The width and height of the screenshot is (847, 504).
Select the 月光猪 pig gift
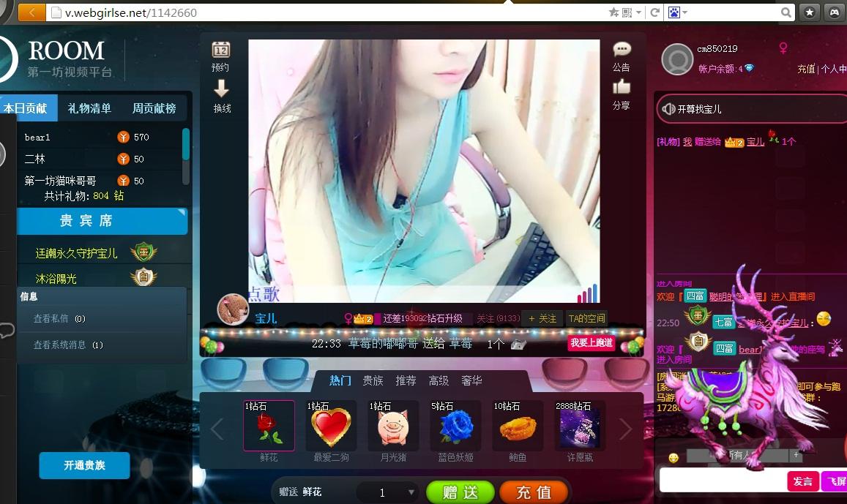point(393,426)
